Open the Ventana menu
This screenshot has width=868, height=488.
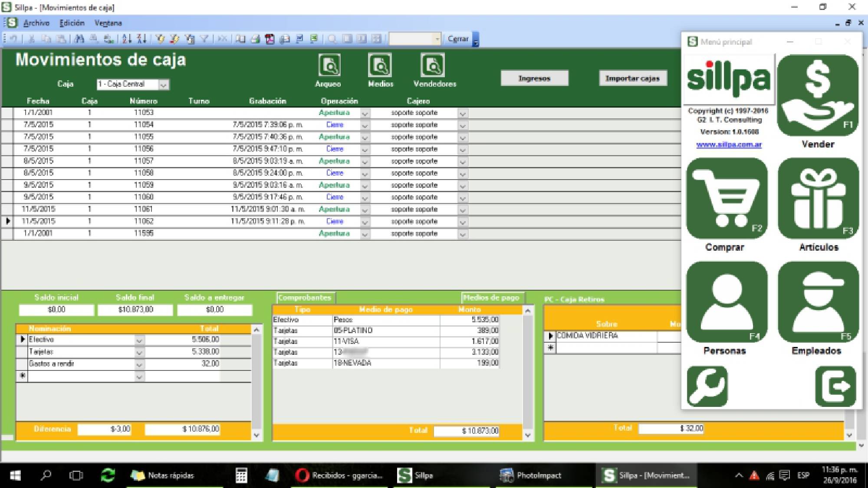coord(108,23)
